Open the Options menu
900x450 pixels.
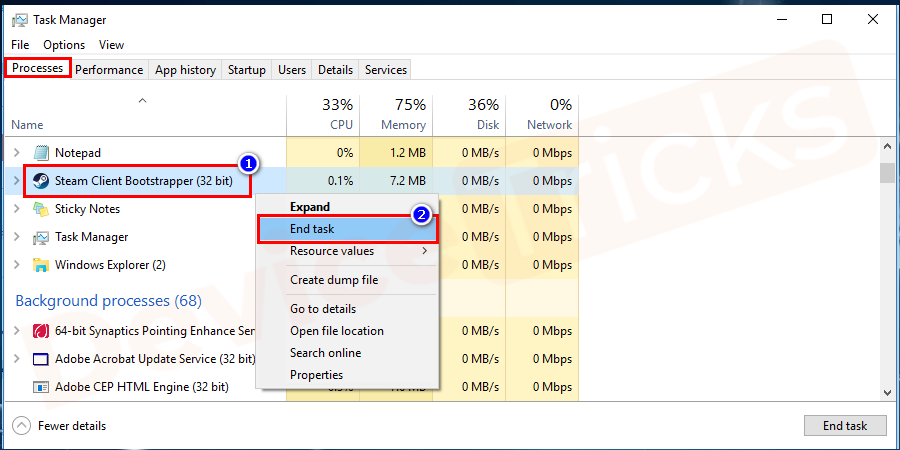64,45
